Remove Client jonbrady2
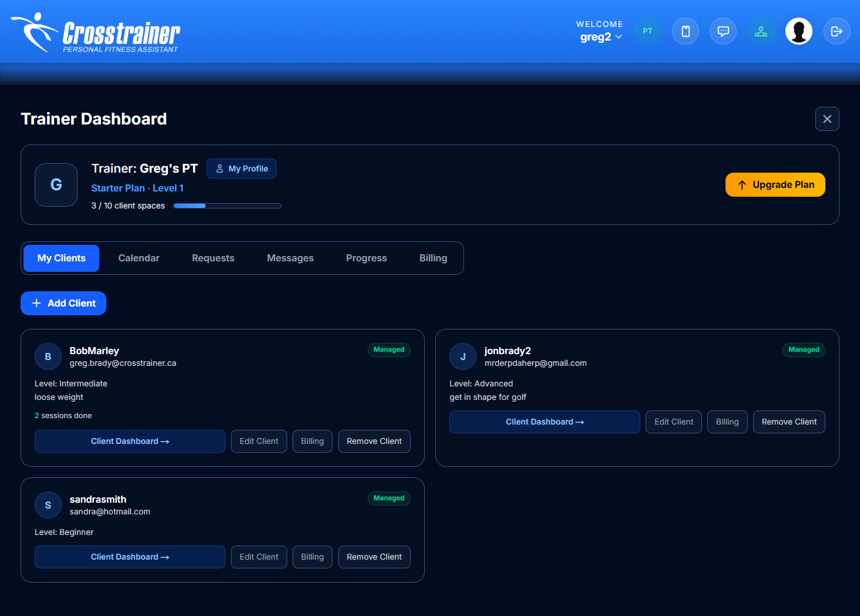 point(789,422)
